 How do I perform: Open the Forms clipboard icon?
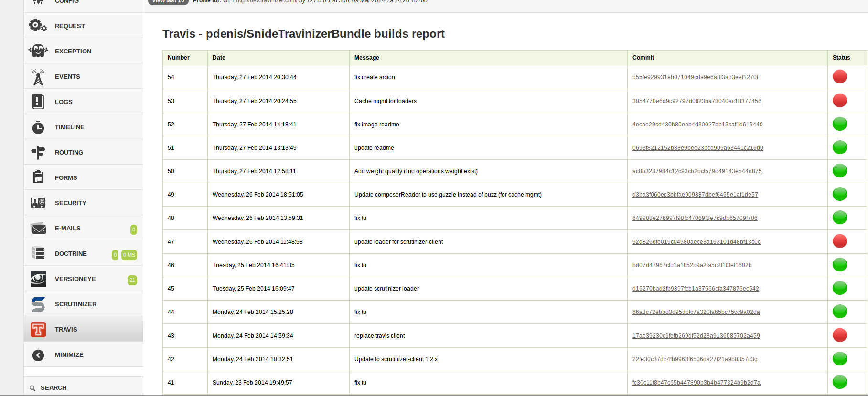[x=38, y=177]
